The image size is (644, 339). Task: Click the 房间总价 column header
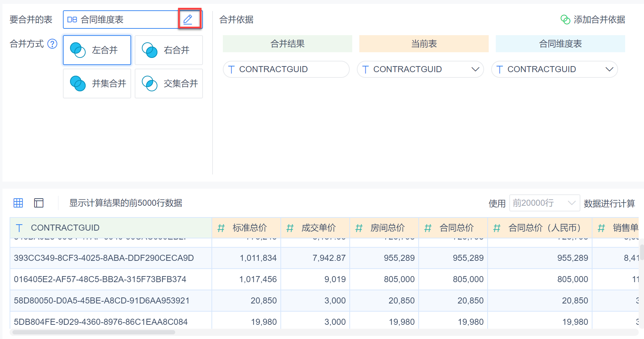tap(387, 228)
